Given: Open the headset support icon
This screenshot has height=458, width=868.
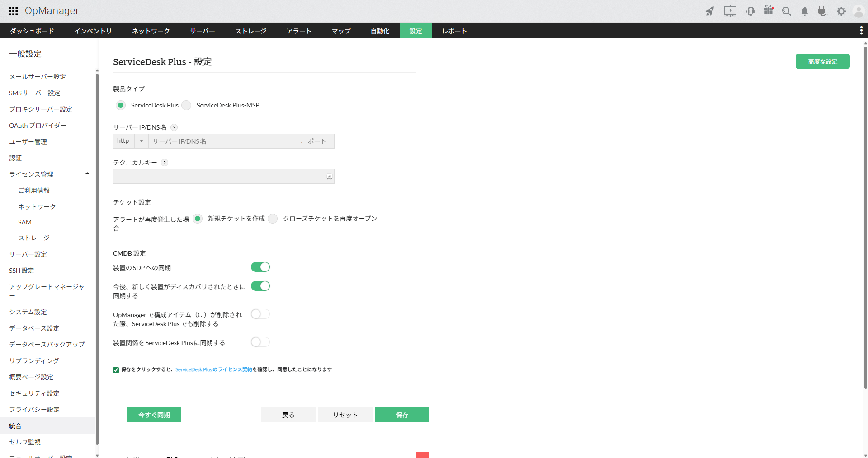Looking at the screenshot, I should click(x=751, y=11).
